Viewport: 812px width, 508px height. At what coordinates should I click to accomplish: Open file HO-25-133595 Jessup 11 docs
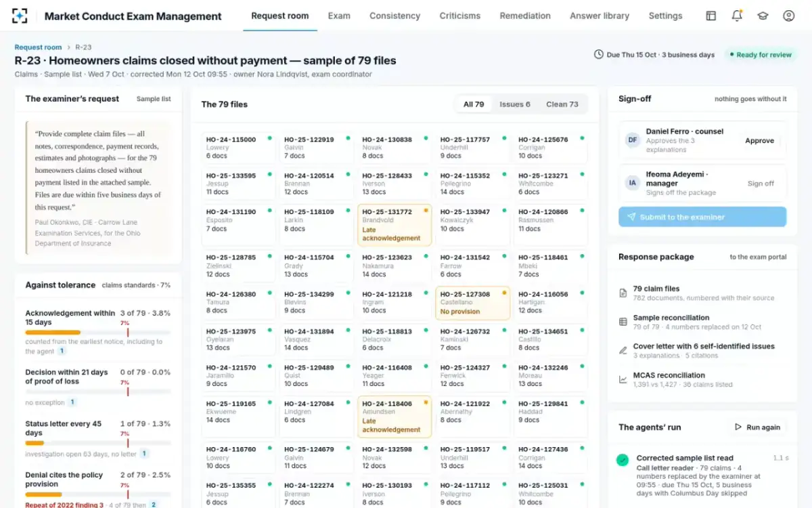(238, 184)
